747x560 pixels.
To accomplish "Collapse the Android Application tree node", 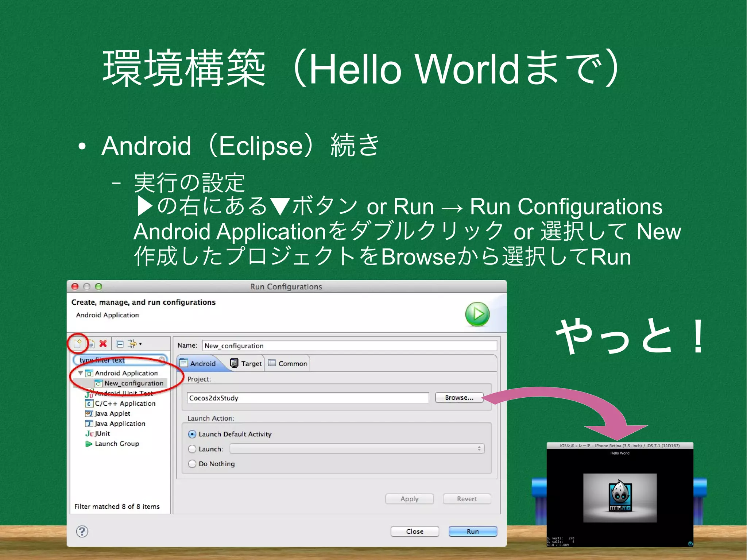I will [81, 373].
